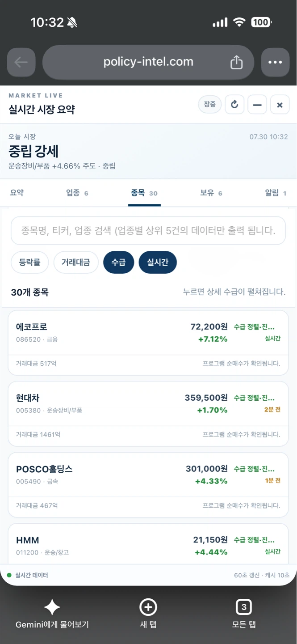Switch to the 업종 tab
297x644 pixels.
click(x=77, y=193)
